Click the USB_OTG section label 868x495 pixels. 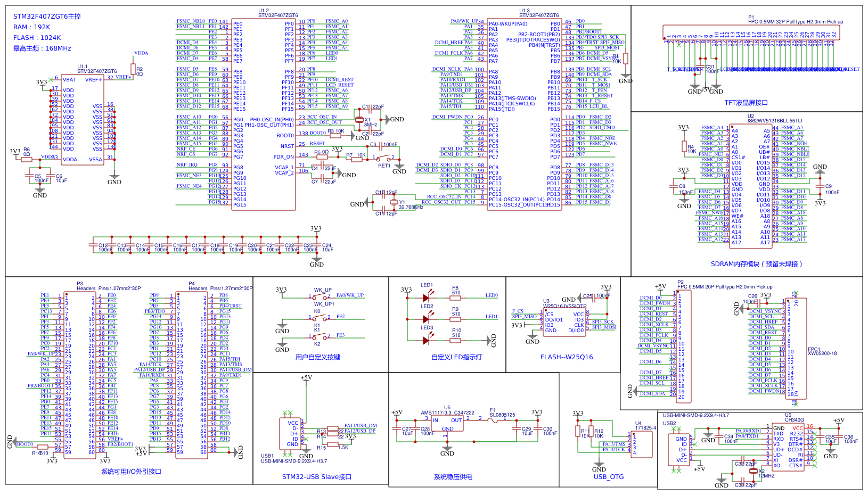click(x=609, y=477)
